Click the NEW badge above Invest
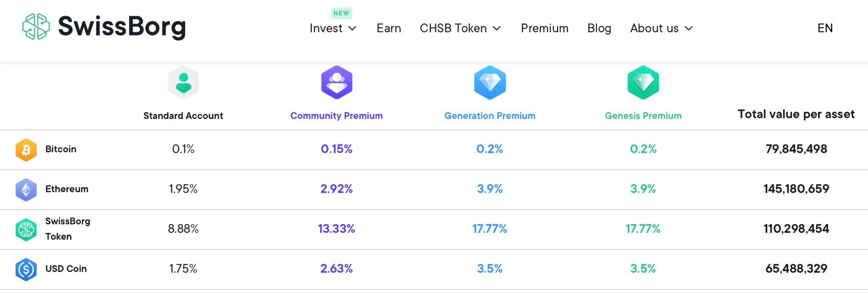 click(341, 13)
